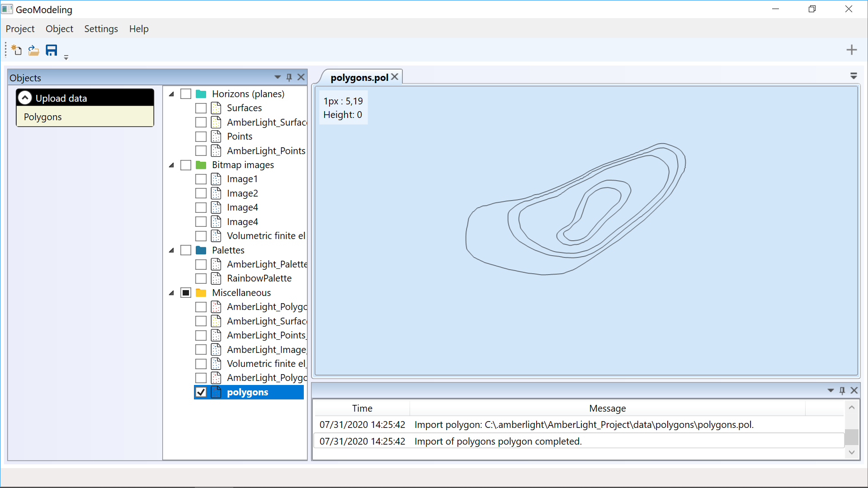Click the Open project folder icon
The image size is (868, 488).
coord(33,50)
